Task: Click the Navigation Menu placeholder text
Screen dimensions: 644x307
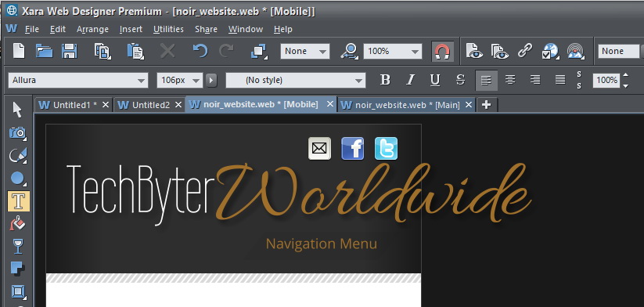Action: pyautogui.click(x=321, y=244)
